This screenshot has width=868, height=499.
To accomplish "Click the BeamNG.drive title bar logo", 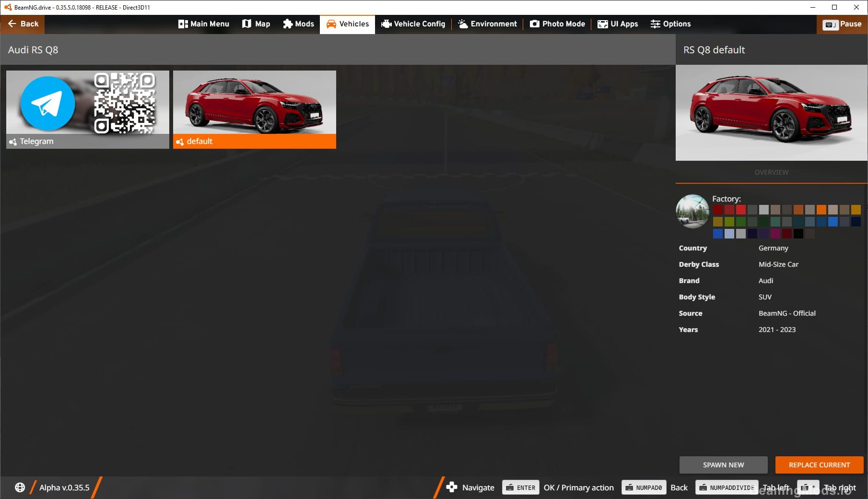I will pyautogui.click(x=8, y=7).
